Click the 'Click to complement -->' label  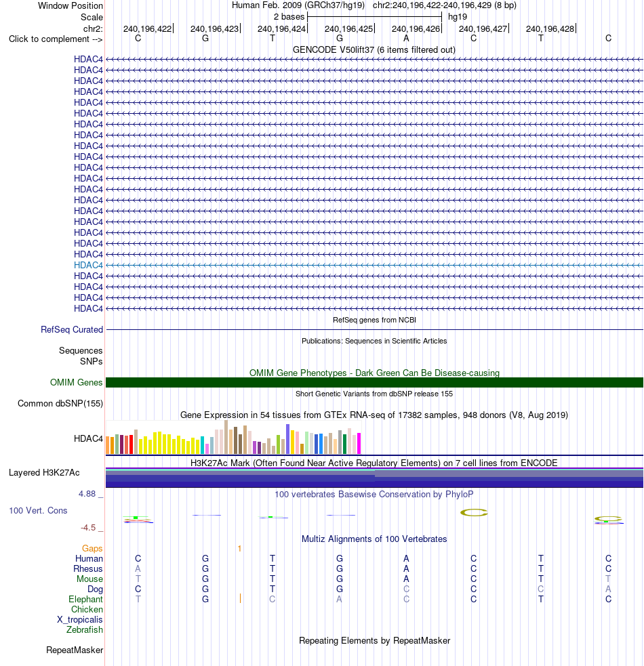pyautogui.click(x=56, y=39)
